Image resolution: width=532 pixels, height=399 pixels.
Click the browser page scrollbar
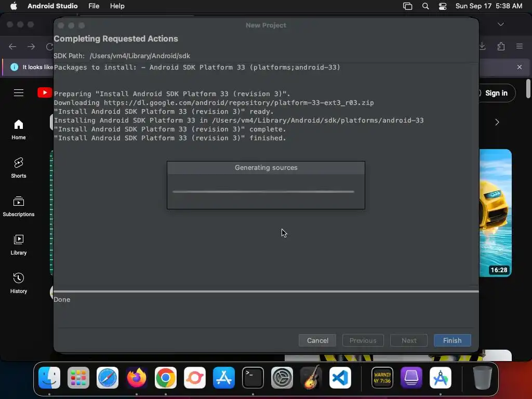tap(528, 88)
